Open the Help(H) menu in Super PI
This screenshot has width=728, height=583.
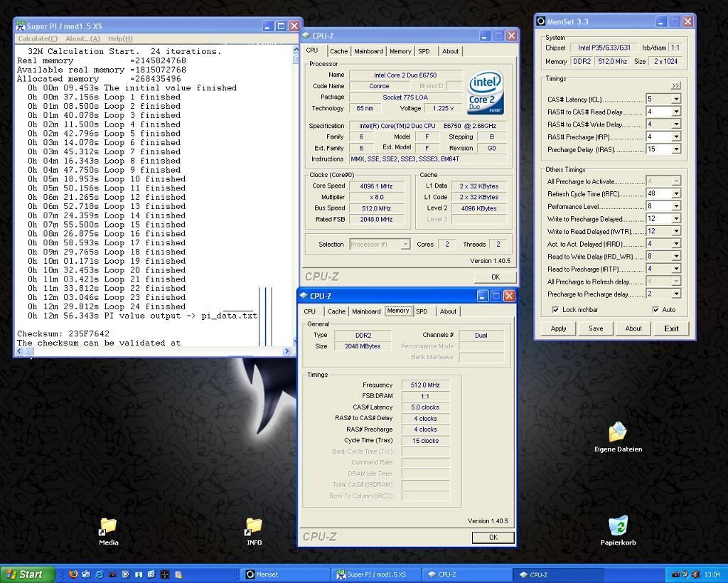pos(120,38)
